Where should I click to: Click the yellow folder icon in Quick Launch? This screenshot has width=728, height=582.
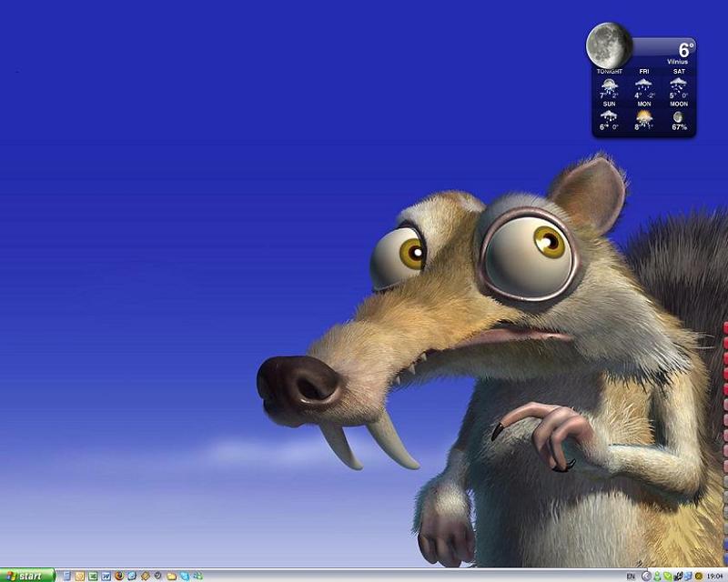pos(171,576)
